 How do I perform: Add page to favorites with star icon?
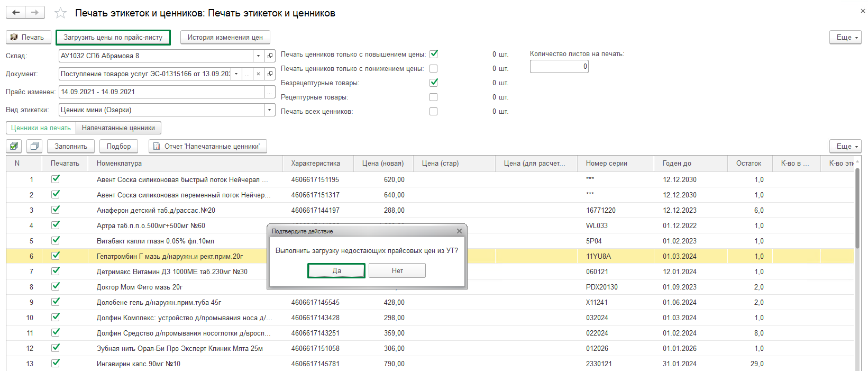(61, 13)
